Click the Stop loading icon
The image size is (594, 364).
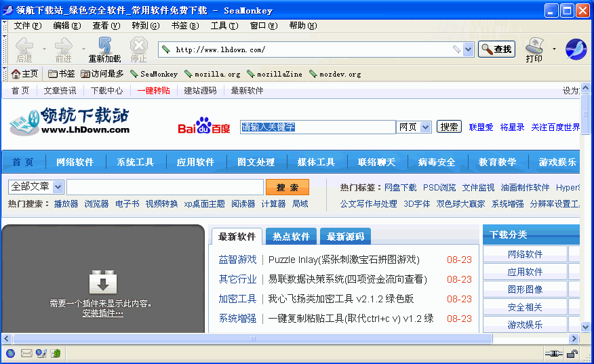[138, 45]
